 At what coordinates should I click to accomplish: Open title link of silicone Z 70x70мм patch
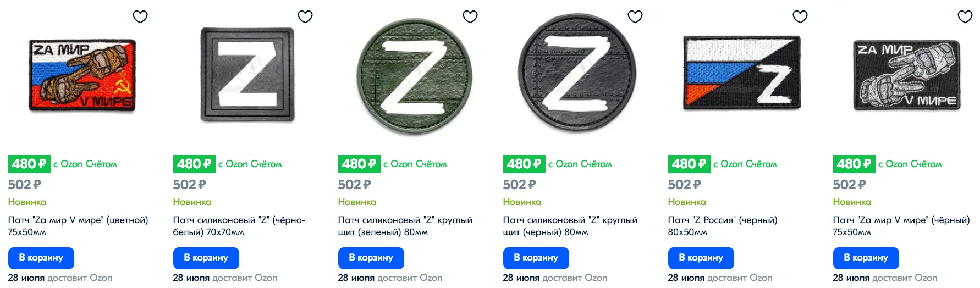[x=239, y=226]
